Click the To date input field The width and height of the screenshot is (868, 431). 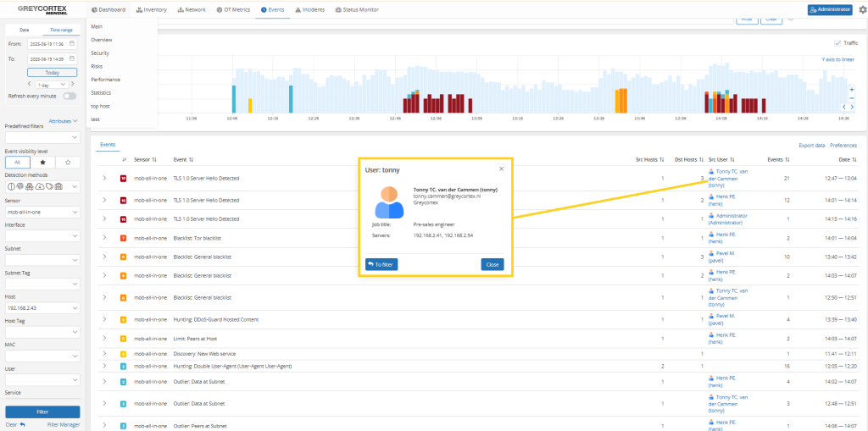click(x=47, y=59)
